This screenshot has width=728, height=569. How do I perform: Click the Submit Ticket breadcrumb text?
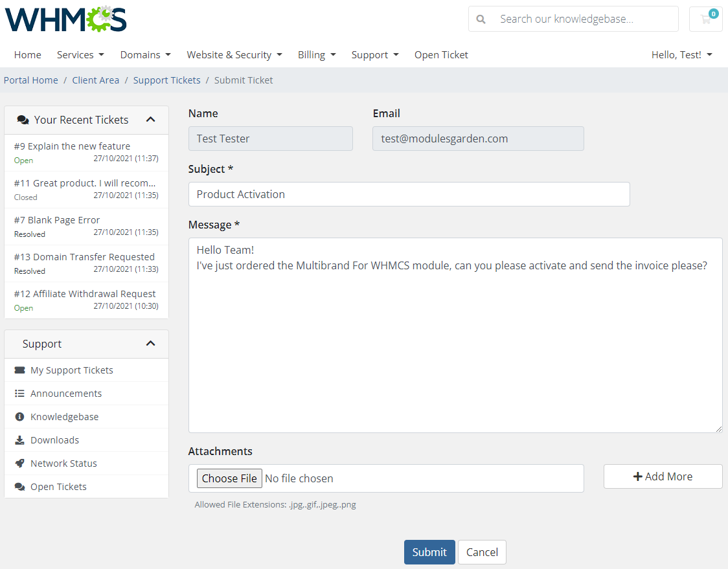pyautogui.click(x=244, y=80)
